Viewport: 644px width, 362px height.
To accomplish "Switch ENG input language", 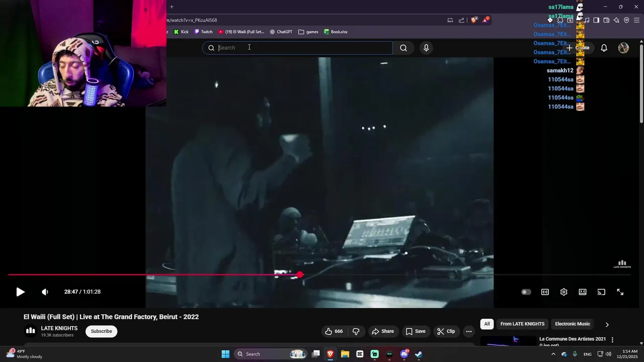I will (587, 354).
